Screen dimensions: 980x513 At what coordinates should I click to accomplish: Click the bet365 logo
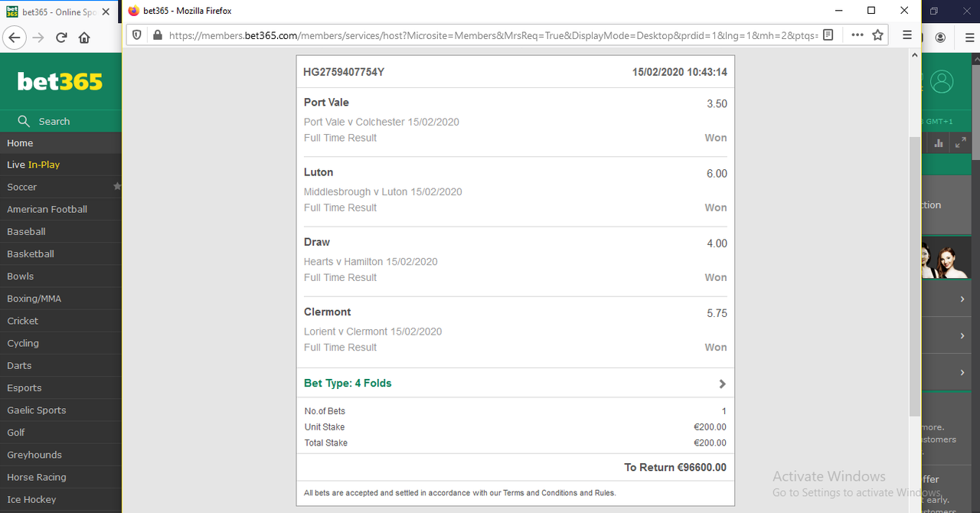[60, 81]
